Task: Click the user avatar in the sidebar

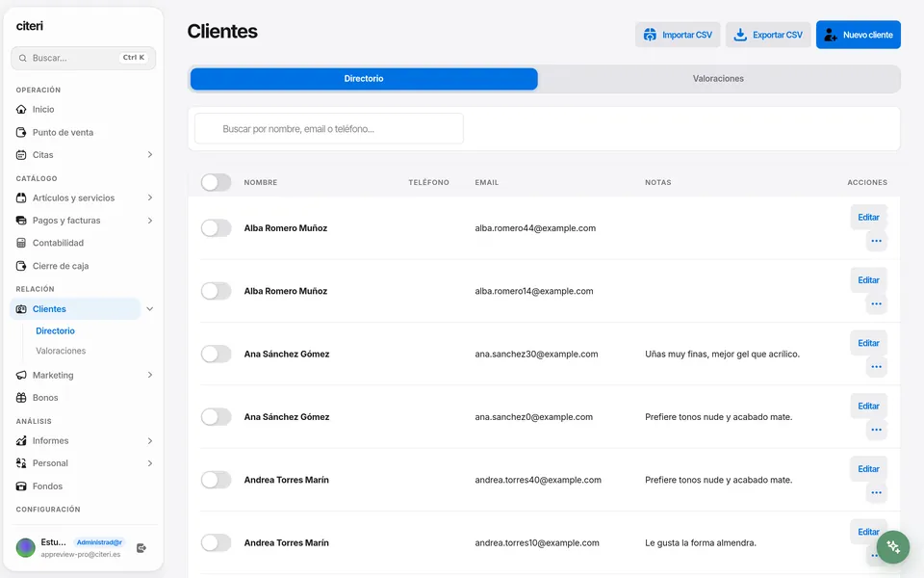Action: pyautogui.click(x=25, y=547)
